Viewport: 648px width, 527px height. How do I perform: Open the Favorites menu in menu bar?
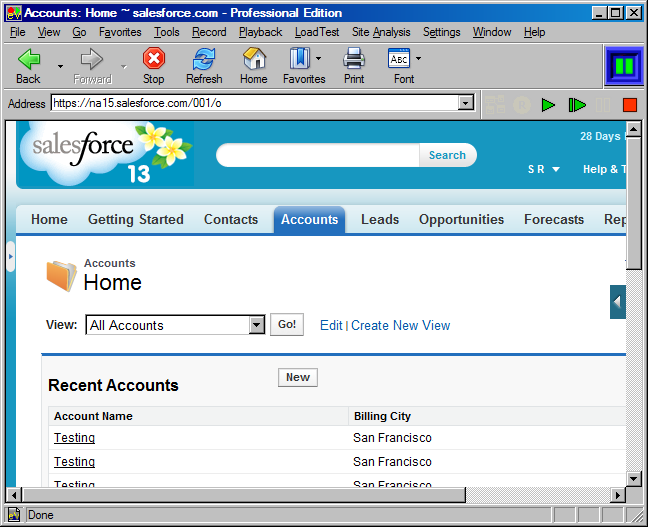[120, 32]
